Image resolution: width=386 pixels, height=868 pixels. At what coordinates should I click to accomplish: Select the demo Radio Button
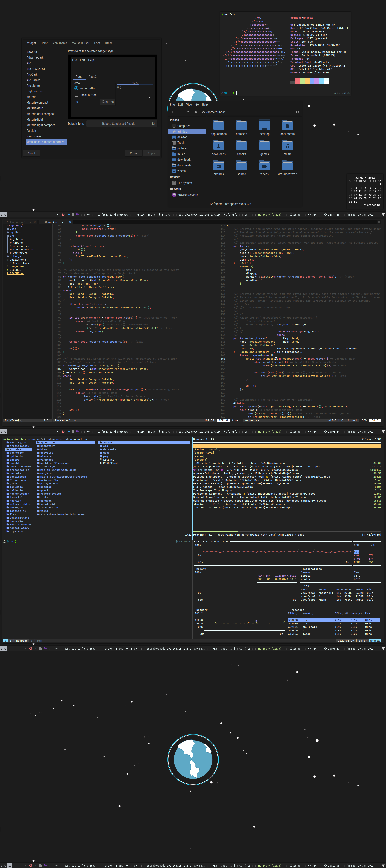pos(77,88)
